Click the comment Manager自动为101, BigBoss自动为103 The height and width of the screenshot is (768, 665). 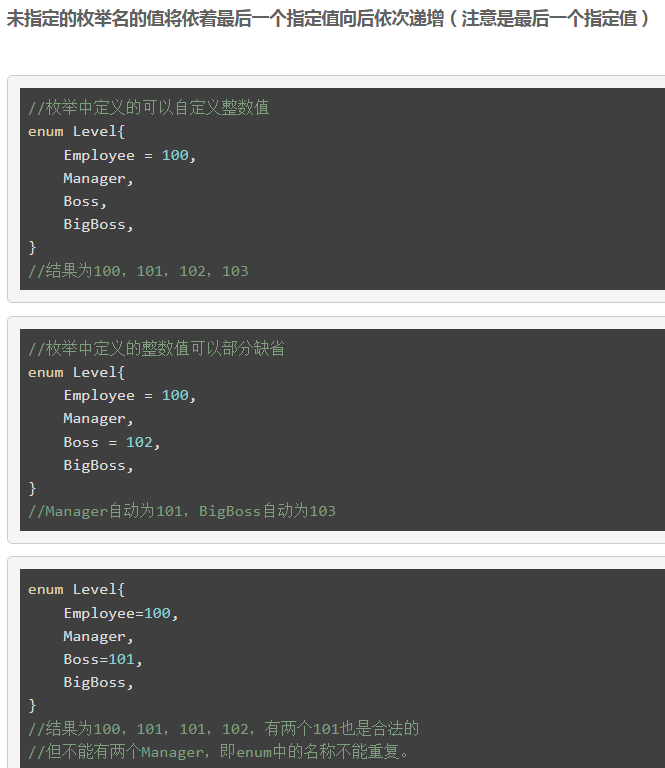(182, 511)
